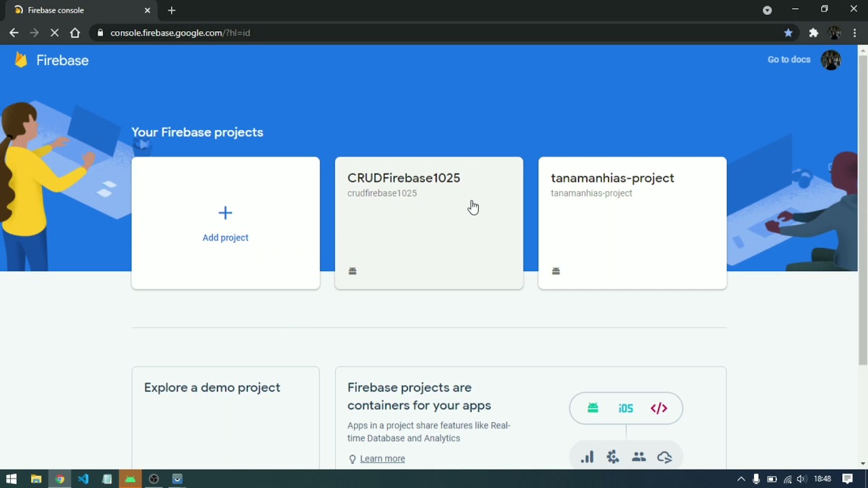Open the CRUDFirebase1025 project card

[429, 223]
